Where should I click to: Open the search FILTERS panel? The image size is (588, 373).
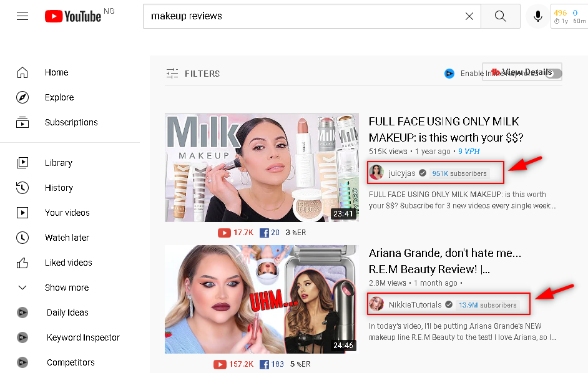point(193,74)
